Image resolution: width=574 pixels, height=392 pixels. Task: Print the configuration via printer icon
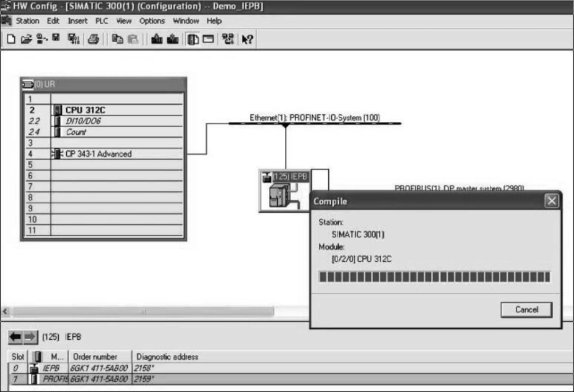tap(94, 39)
